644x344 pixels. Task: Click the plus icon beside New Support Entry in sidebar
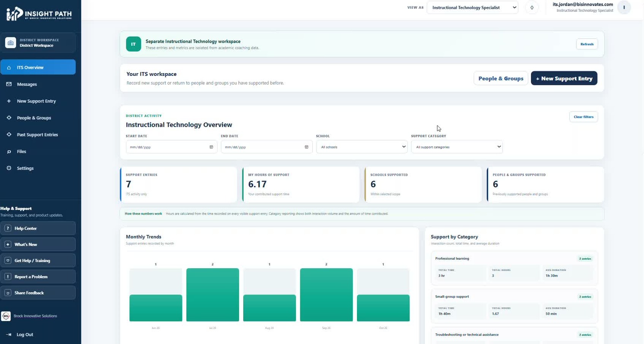point(9,101)
